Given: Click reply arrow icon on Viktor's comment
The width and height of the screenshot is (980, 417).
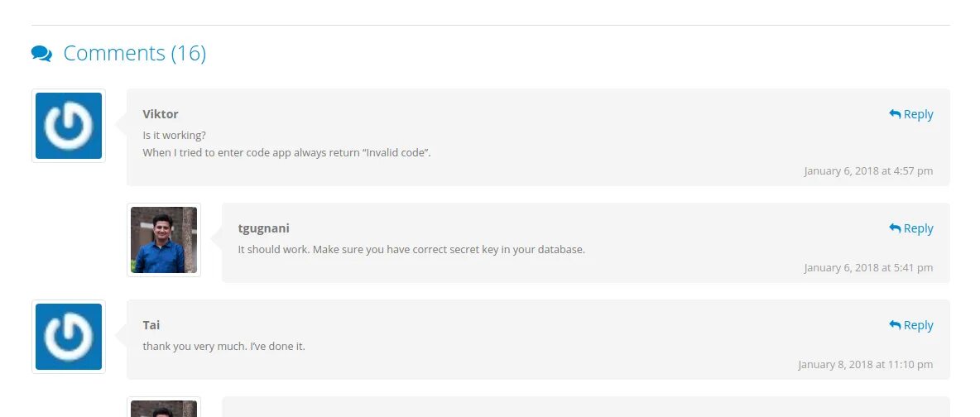Looking at the screenshot, I should (x=895, y=114).
